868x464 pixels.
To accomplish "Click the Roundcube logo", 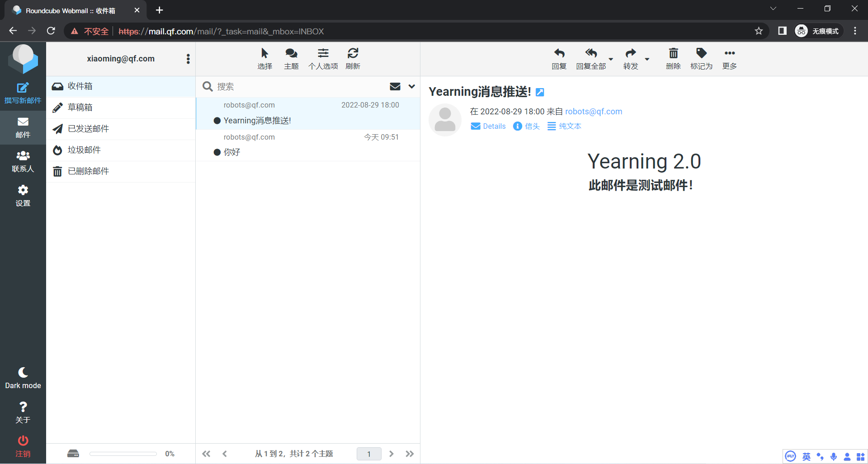I will (x=23, y=59).
